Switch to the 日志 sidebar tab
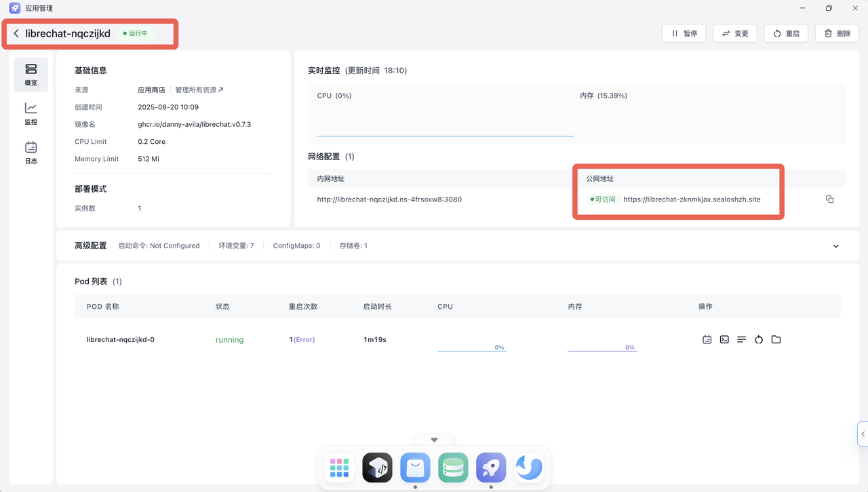Screen dimensions: 868x492 pos(31,153)
